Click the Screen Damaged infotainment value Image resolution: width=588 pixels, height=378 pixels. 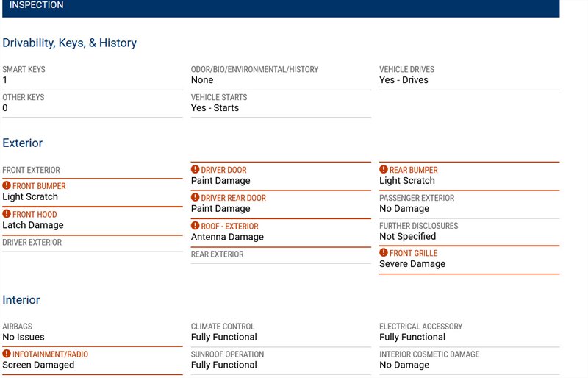38,365
